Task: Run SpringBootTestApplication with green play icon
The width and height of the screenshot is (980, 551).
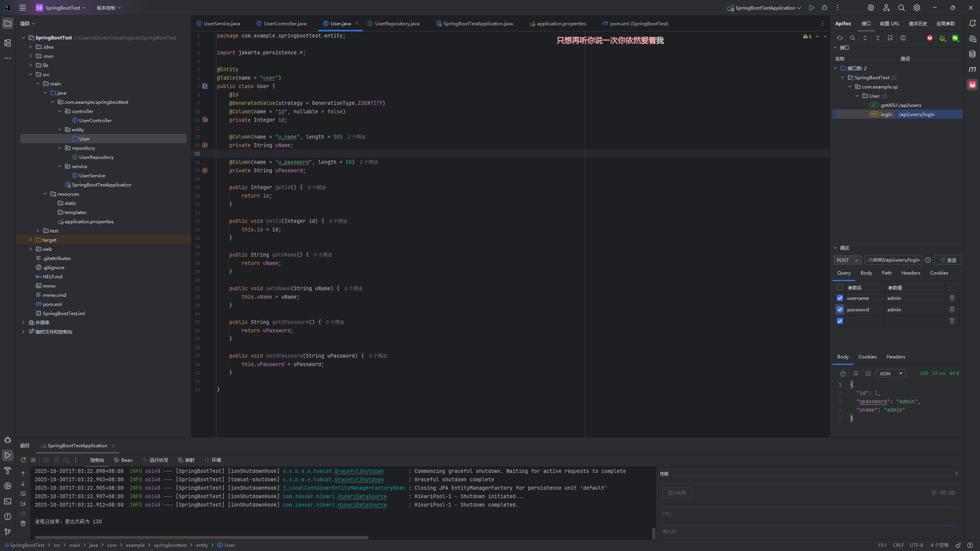Action: pos(812,8)
